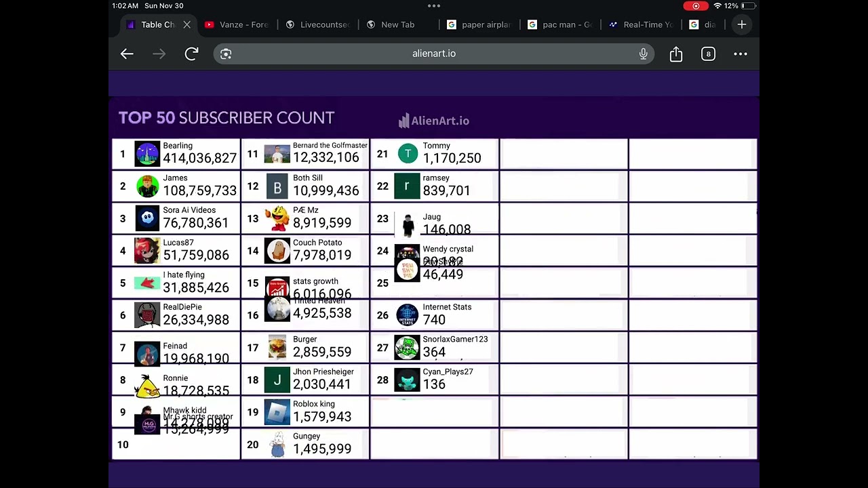
Task: Click Couch Potato's avatar
Action: pos(277,251)
